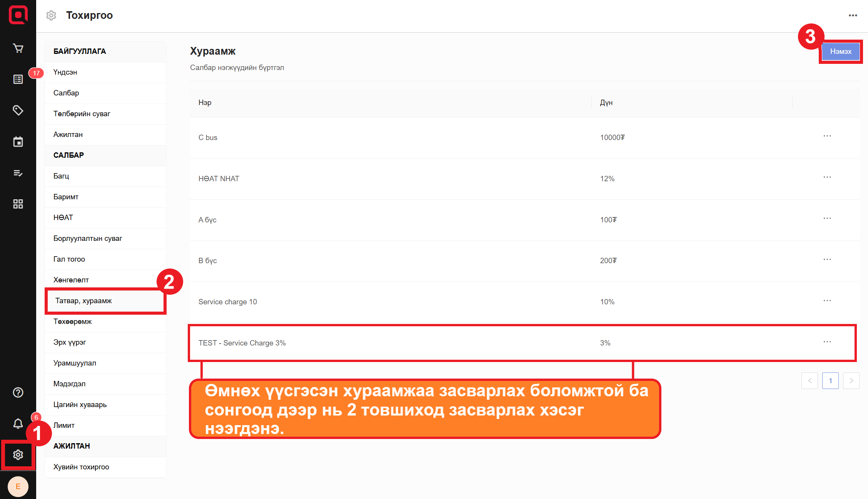This screenshot has width=868, height=499.
Task: Open the calendar sidebar icon
Action: click(x=18, y=142)
